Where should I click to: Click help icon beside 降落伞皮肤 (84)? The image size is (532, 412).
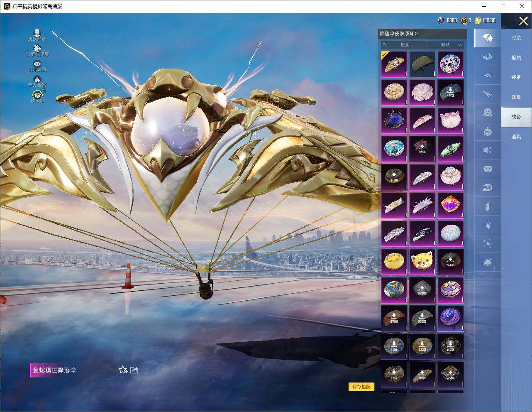417,34
